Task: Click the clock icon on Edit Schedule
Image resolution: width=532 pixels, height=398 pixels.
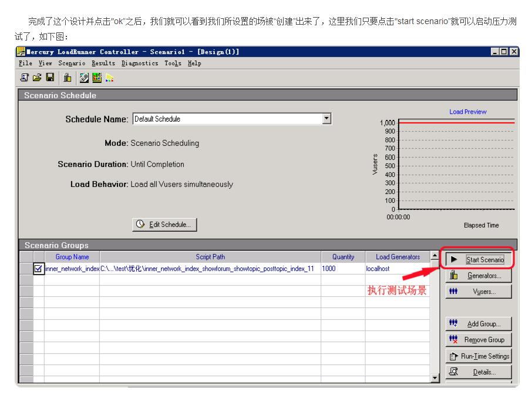Action: 140,224
